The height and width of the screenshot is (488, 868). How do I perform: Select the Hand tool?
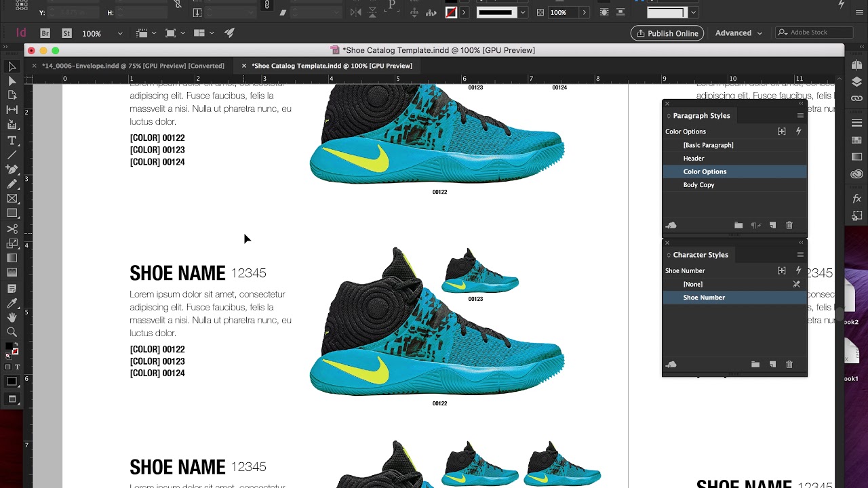point(12,317)
